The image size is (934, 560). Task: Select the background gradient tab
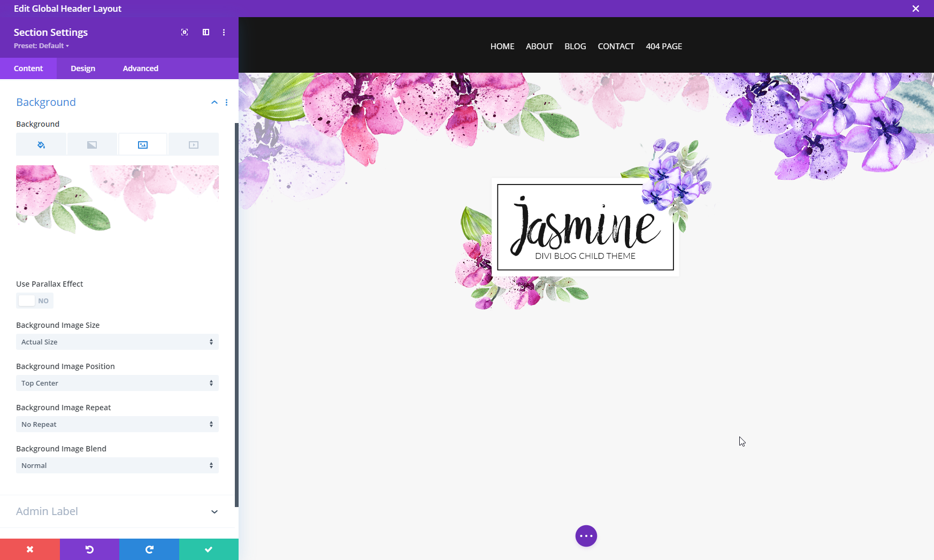coord(92,144)
